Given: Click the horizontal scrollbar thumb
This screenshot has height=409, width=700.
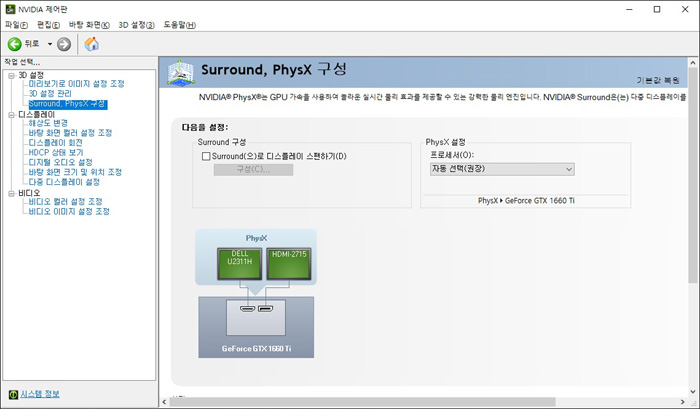Looking at the screenshot, I should click(x=362, y=402).
